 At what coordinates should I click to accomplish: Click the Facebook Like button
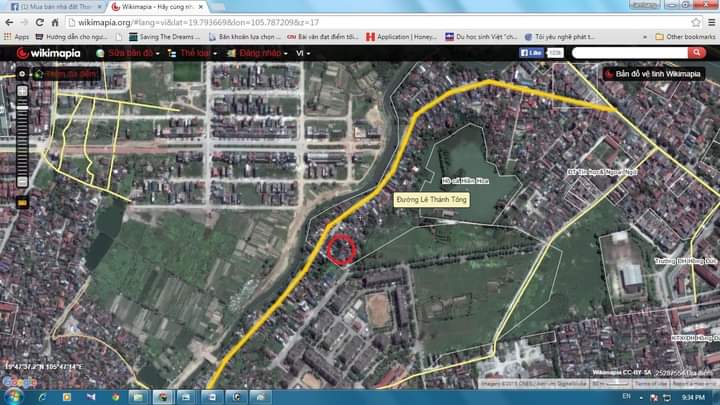(531, 53)
